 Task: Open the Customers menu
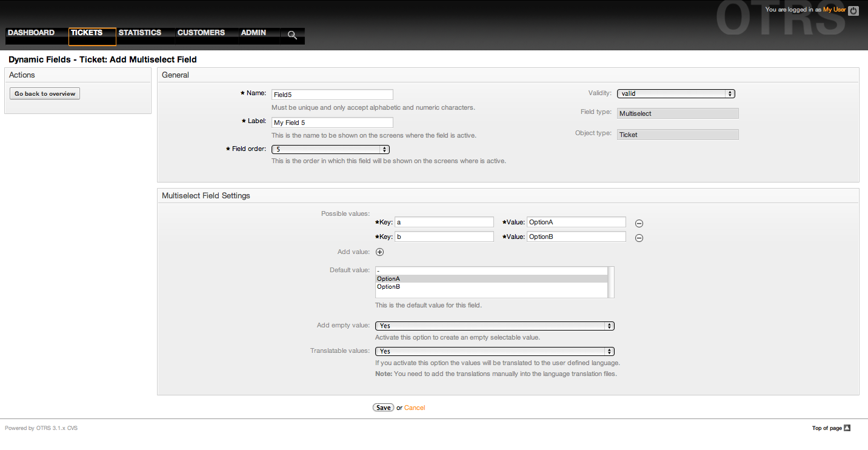point(201,33)
